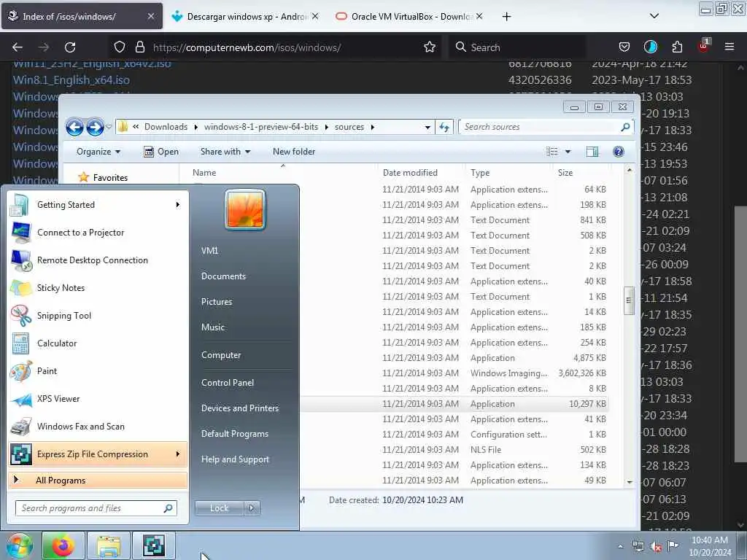Click the user account picture

245,209
